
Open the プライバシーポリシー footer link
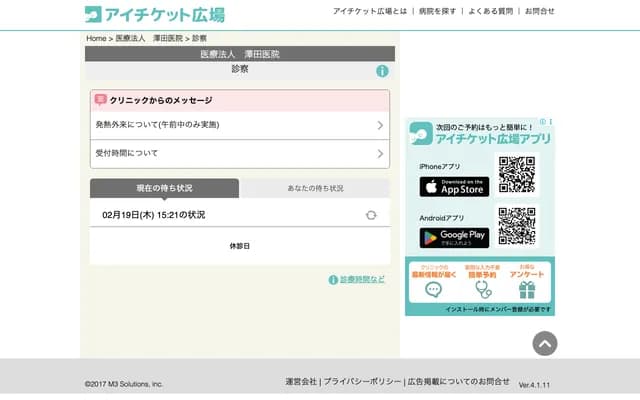click(x=362, y=382)
